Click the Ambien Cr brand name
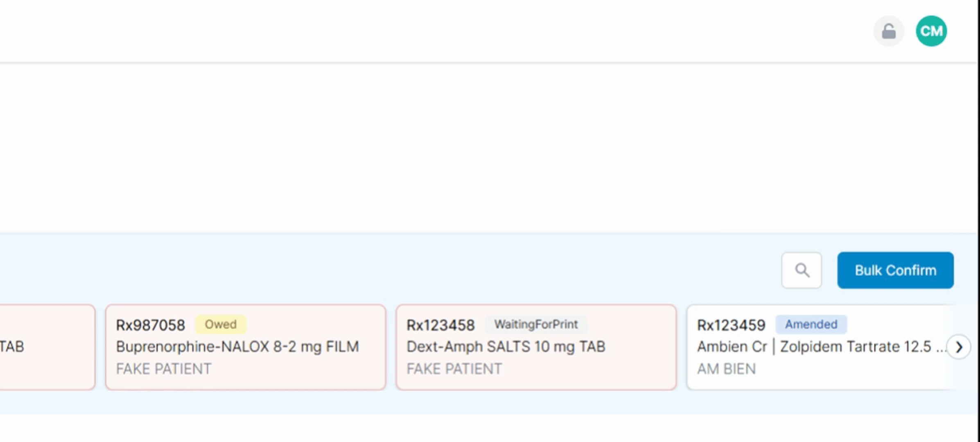Image resolution: width=980 pixels, height=442 pixels. (x=732, y=347)
